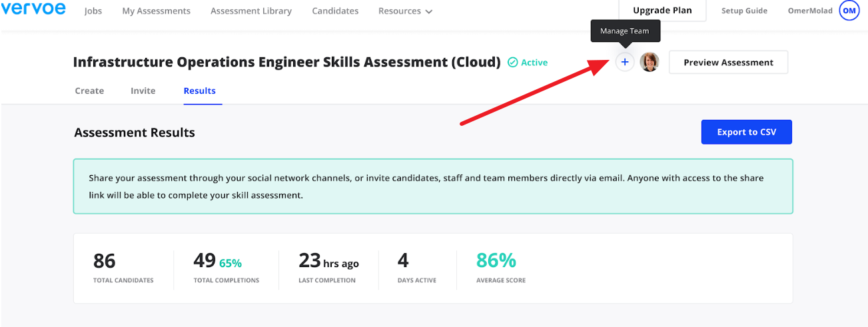The width and height of the screenshot is (868, 327).
Task: Open the Candidates page
Action: pos(335,11)
